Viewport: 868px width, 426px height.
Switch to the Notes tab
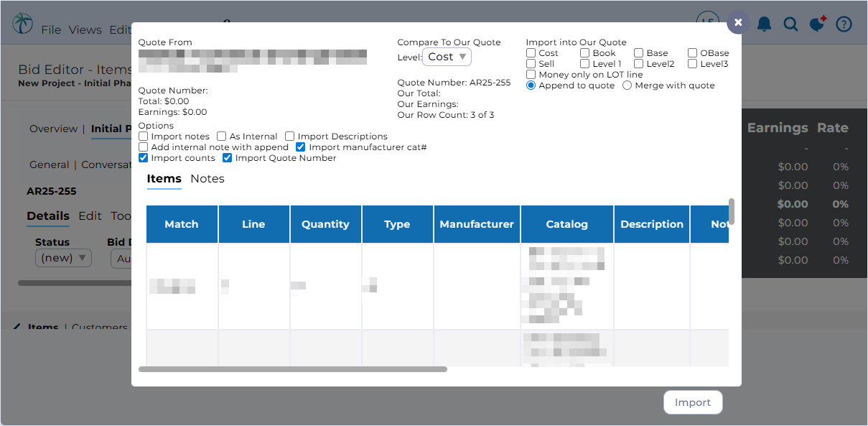click(207, 178)
